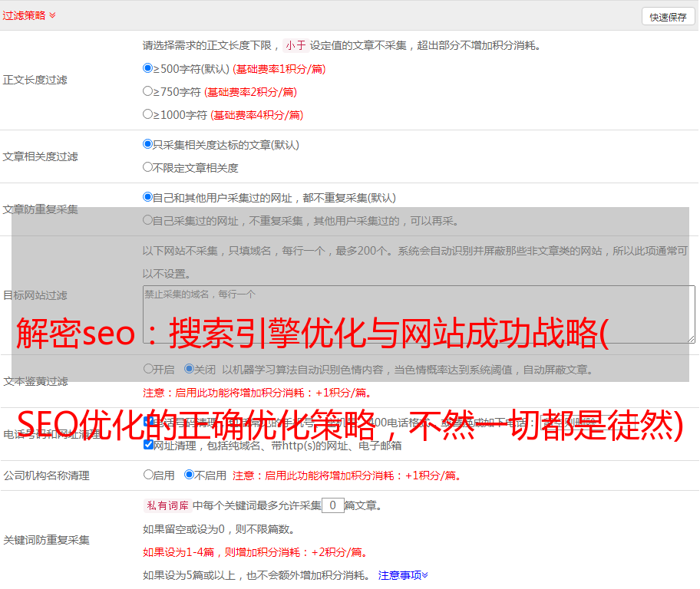The width and height of the screenshot is (700, 589).
Task: Click the 基础费率4积分/篇 red note
Action: point(256,115)
